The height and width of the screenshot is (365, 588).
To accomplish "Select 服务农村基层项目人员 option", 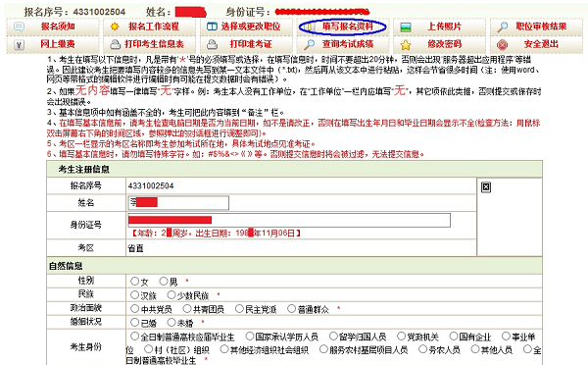I will point(323,349).
